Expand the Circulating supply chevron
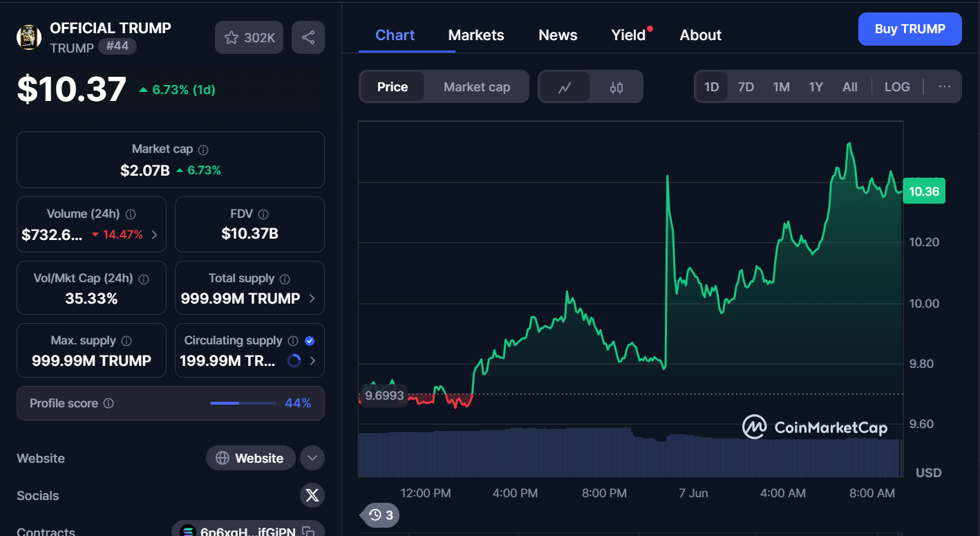The image size is (980, 536). (312, 360)
